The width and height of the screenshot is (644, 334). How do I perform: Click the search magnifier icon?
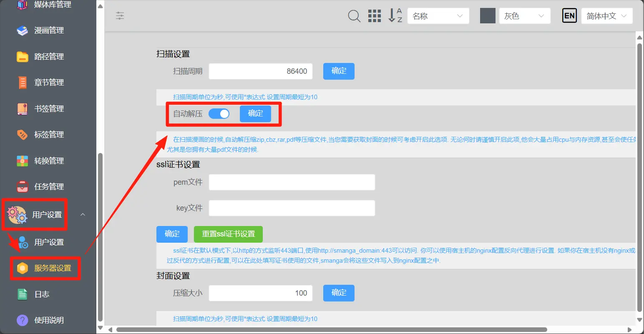pos(354,16)
